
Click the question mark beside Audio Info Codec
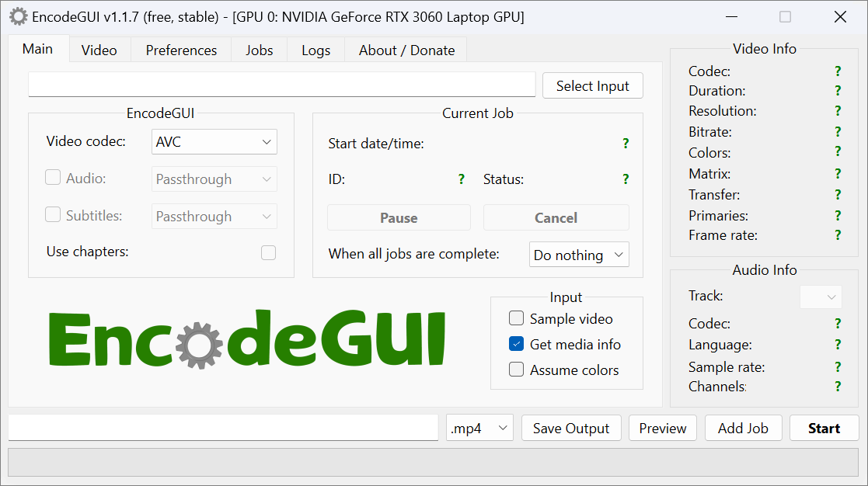pos(838,324)
